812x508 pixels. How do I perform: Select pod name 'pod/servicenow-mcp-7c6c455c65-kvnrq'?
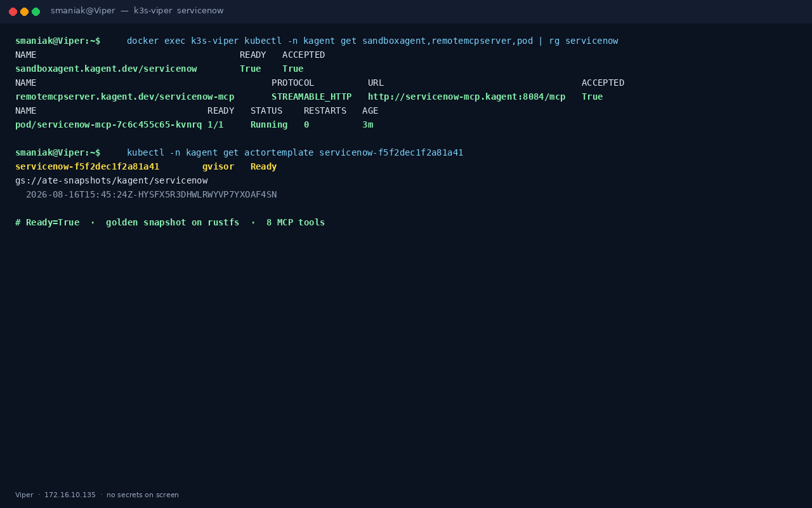[x=108, y=124]
